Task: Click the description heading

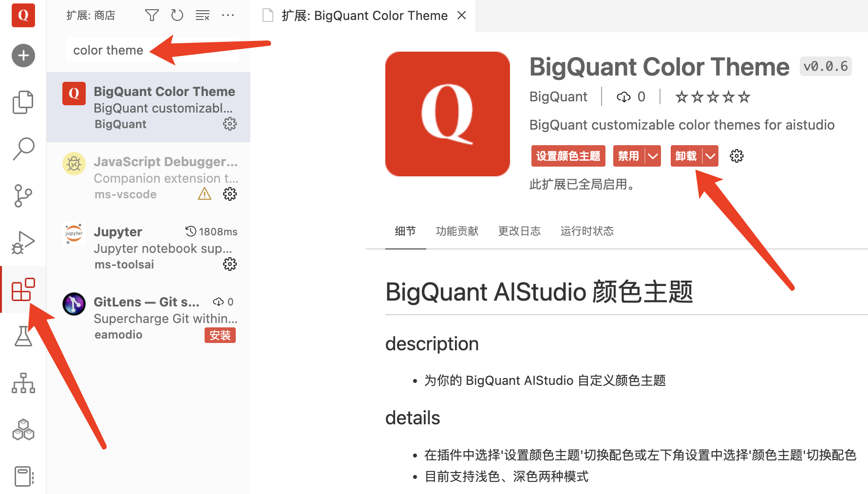Action: [432, 344]
